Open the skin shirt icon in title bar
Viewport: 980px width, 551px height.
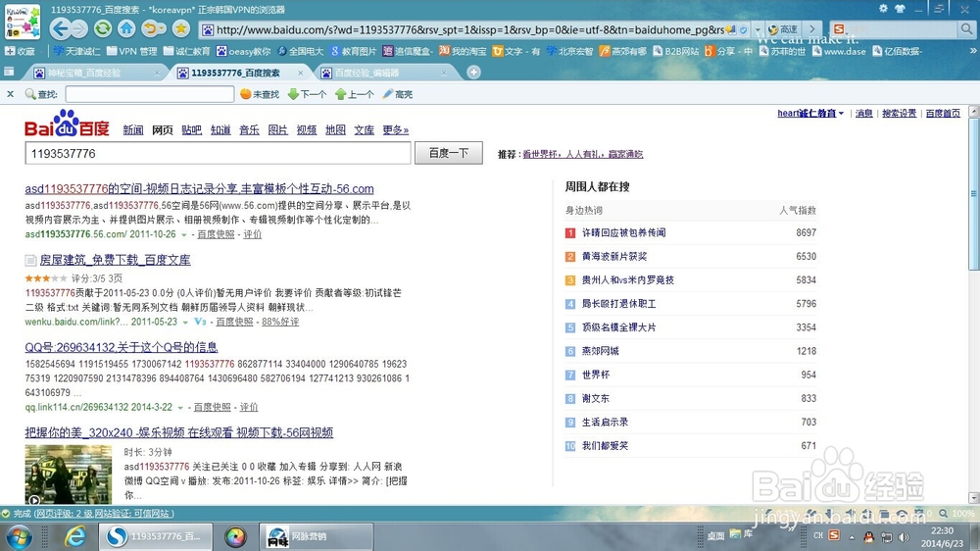point(900,8)
